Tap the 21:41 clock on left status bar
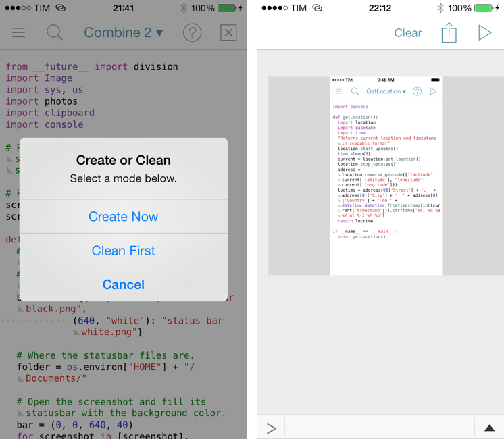Image resolution: width=504 pixels, height=439 pixels. (123, 8)
